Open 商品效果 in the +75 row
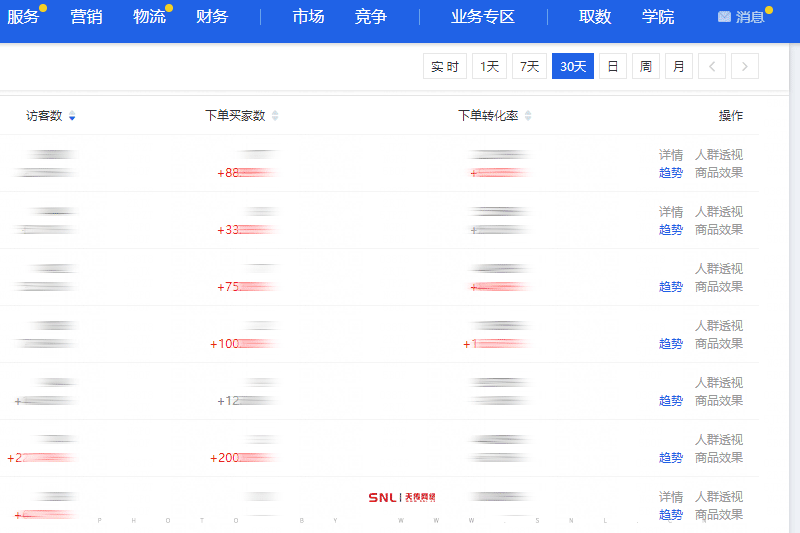800x533 pixels. (719, 287)
